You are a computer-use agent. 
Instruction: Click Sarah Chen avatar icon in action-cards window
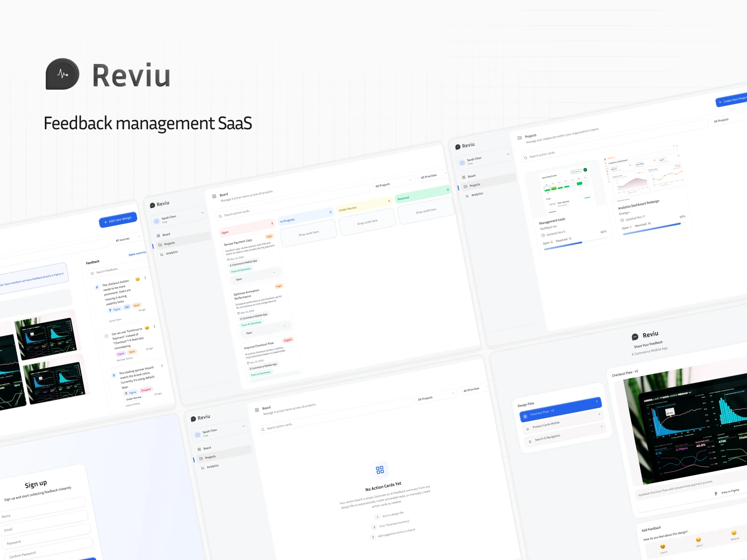pyautogui.click(x=157, y=221)
